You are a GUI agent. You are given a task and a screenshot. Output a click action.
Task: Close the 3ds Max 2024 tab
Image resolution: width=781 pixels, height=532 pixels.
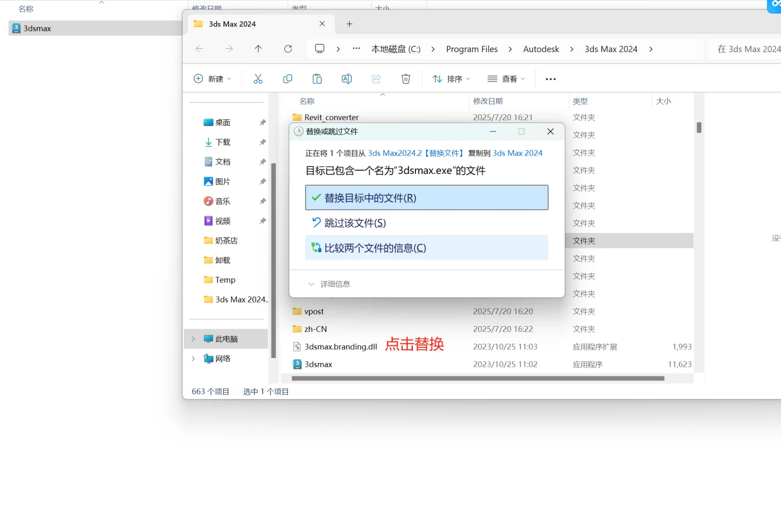click(x=322, y=24)
